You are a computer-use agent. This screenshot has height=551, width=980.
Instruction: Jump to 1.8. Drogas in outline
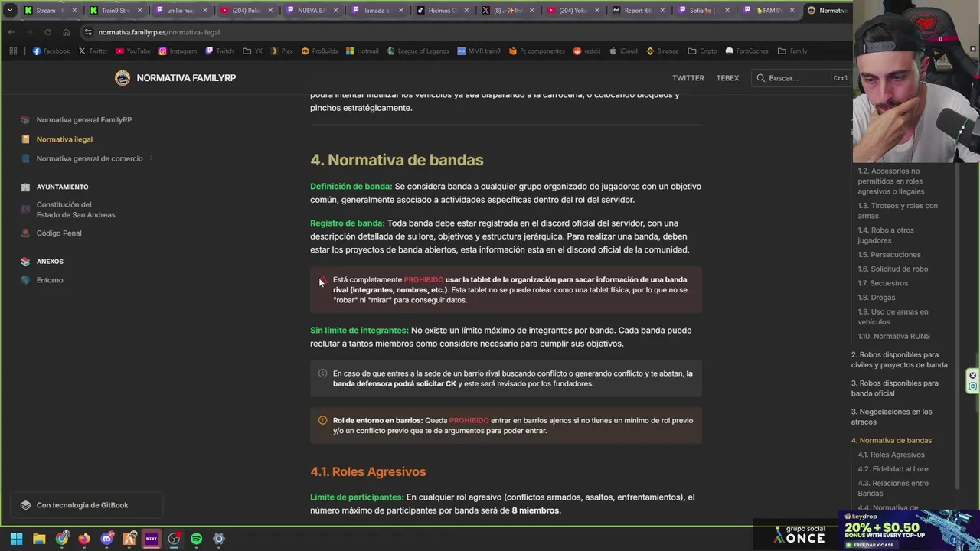876,298
